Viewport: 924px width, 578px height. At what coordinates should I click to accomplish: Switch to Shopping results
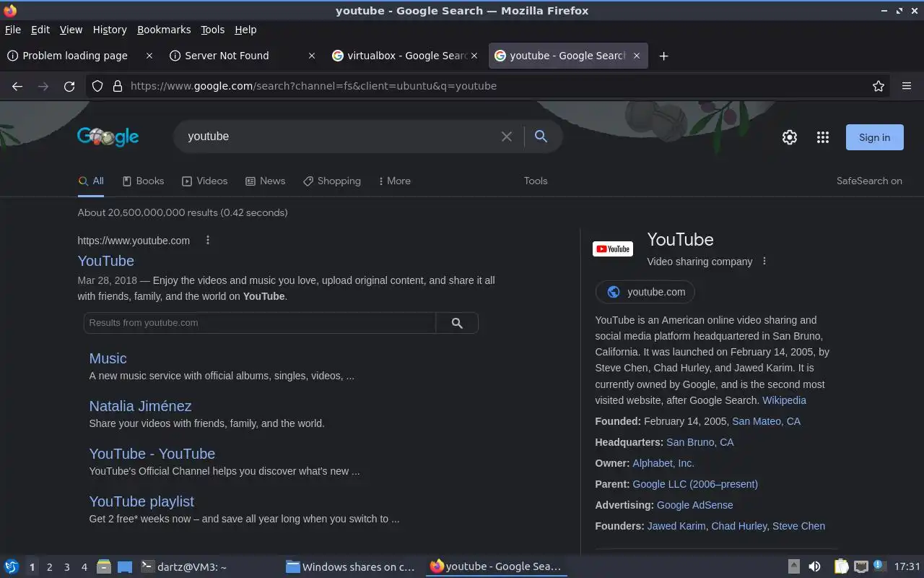[332, 181]
